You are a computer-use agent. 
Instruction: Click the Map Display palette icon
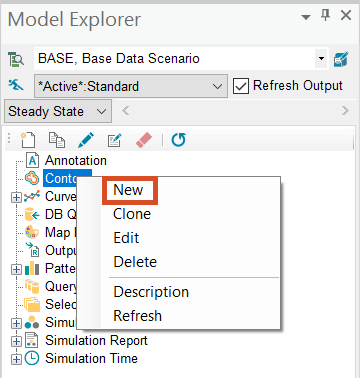[32, 232]
